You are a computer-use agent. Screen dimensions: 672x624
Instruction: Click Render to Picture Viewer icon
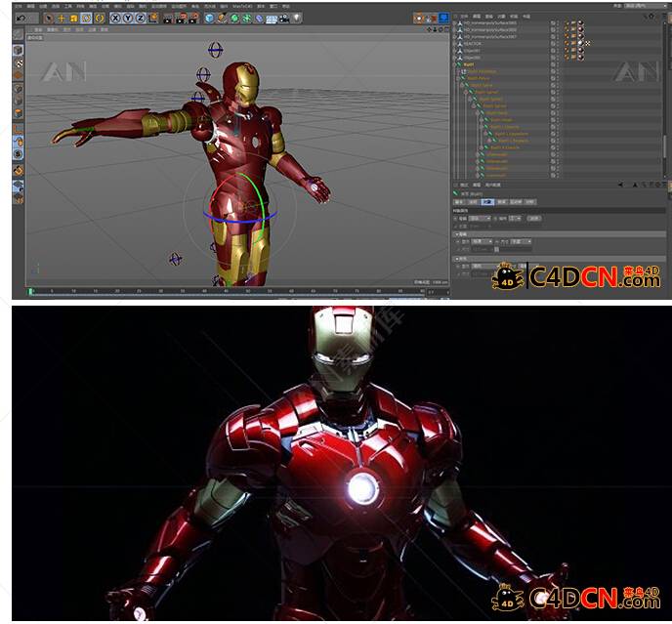pyautogui.click(x=182, y=18)
